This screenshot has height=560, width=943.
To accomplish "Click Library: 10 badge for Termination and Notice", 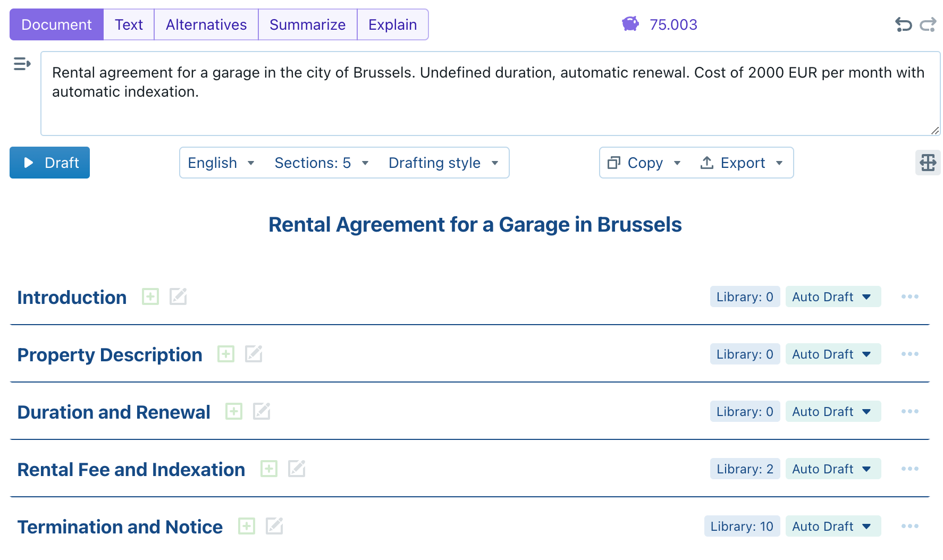I will click(x=742, y=526).
